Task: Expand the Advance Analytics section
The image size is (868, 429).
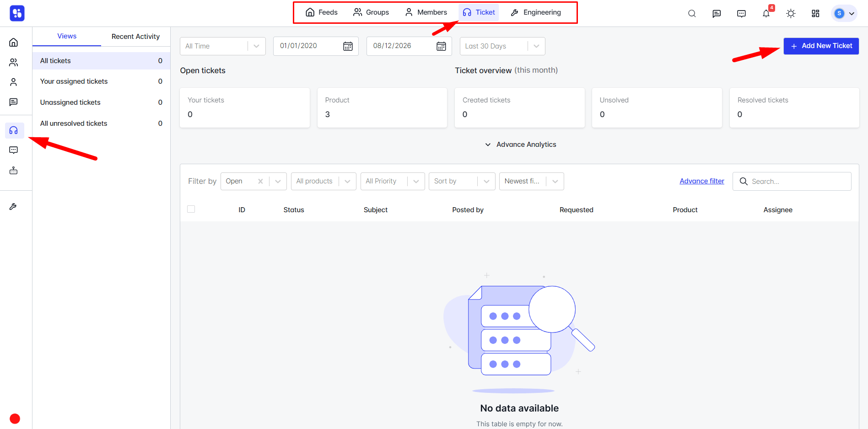Action: [x=520, y=145]
